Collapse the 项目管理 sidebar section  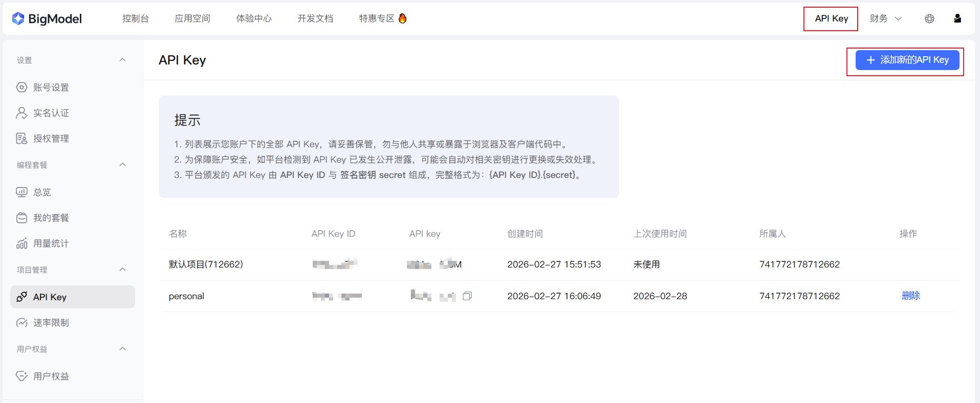tap(122, 270)
